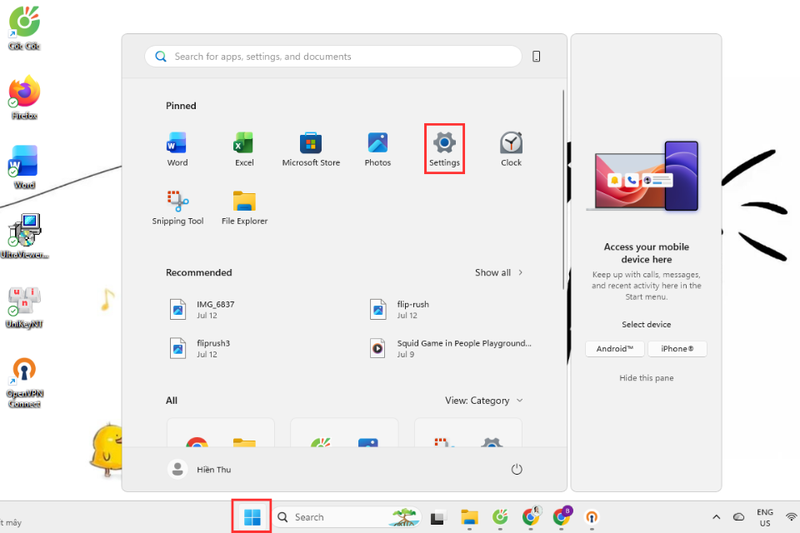Open Squid Game in People Playground video
Image resolution: width=800 pixels, height=533 pixels.
click(x=451, y=348)
